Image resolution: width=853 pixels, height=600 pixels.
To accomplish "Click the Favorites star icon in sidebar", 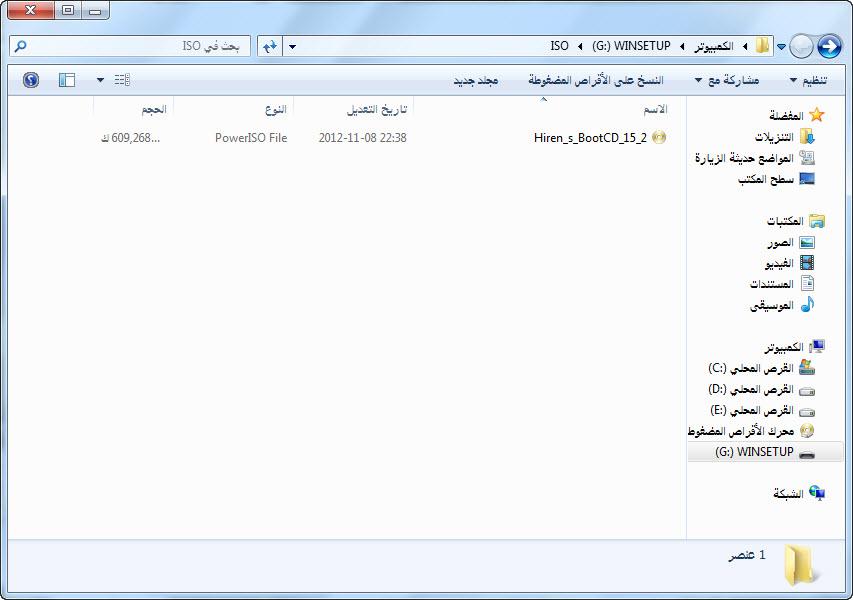I will click(x=817, y=115).
